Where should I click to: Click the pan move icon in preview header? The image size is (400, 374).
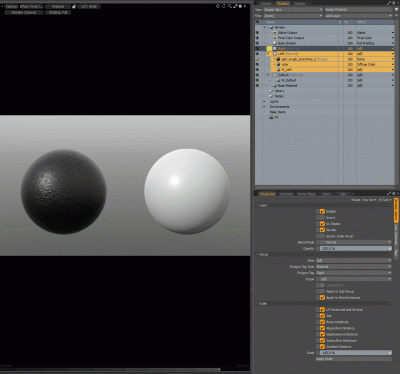pyautogui.click(x=218, y=6)
